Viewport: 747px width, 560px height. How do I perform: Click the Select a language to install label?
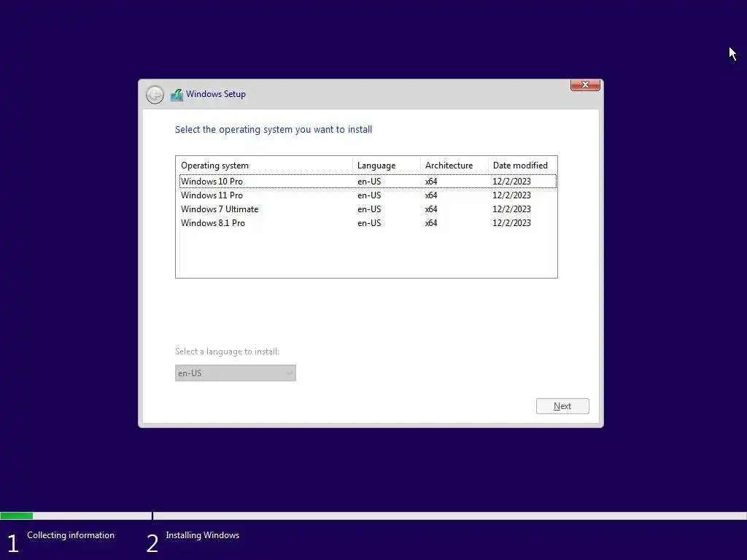[x=228, y=351]
